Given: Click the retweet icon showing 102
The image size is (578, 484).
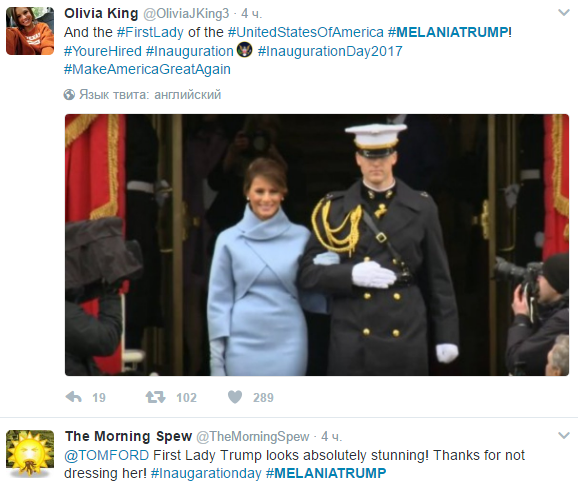Looking at the screenshot, I should coord(155,397).
